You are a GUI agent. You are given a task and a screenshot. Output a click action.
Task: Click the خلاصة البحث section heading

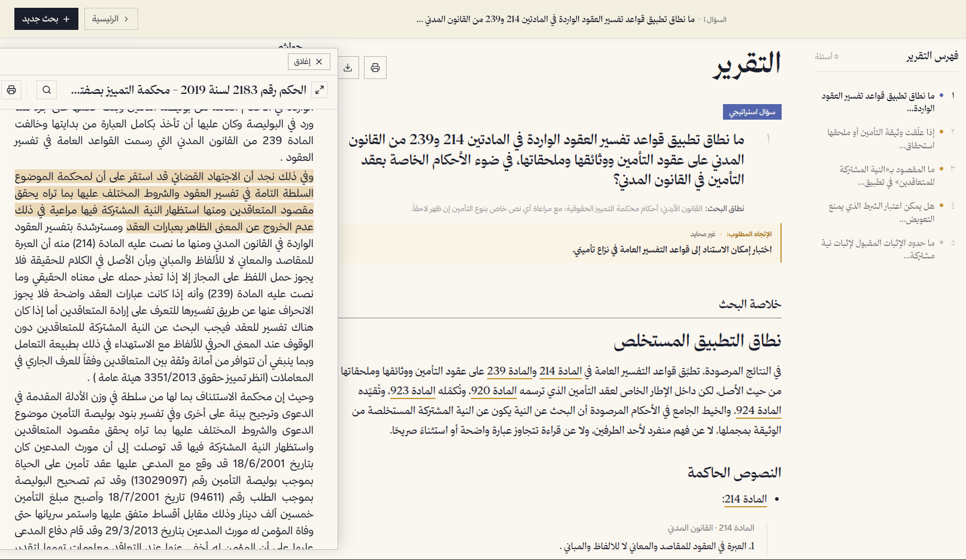pos(750,304)
